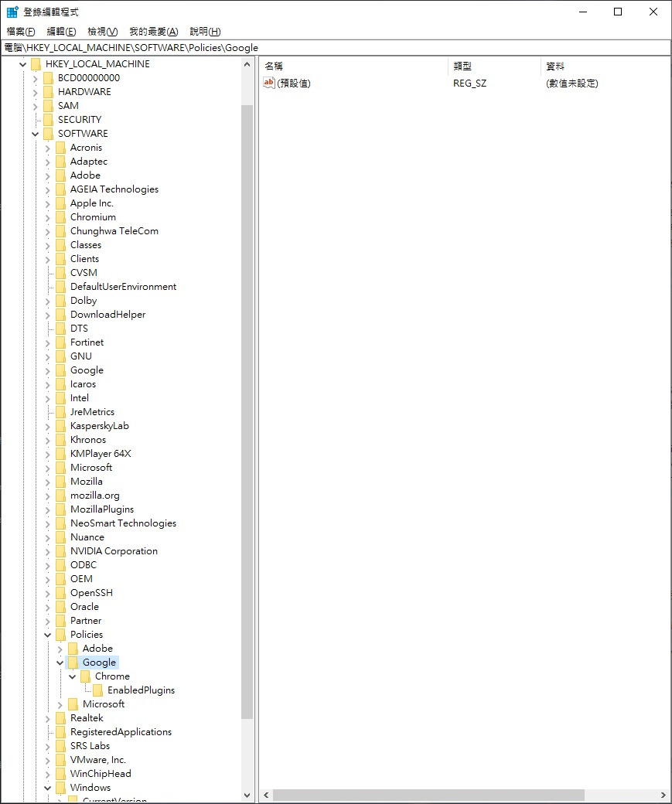Select the VMware, Inc. key
672x804 pixels.
click(98, 759)
